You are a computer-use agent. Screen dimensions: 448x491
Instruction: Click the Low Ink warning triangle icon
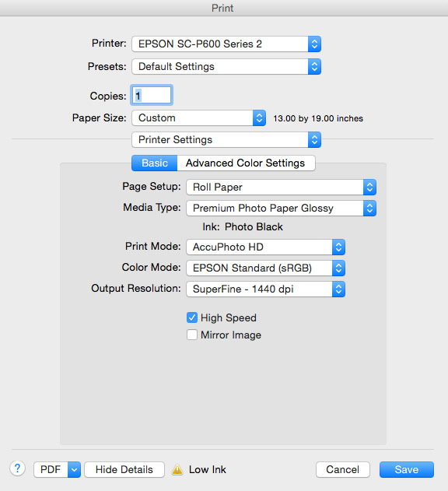[x=177, y=469]
